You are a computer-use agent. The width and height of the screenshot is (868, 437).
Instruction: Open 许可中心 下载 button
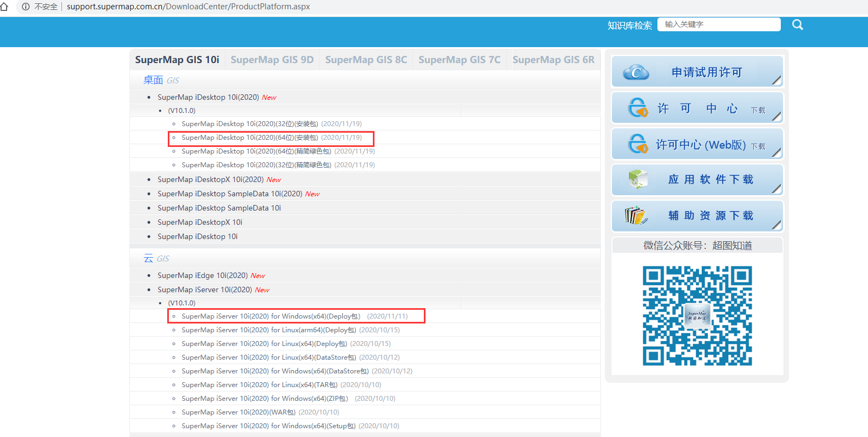(697, 108)
